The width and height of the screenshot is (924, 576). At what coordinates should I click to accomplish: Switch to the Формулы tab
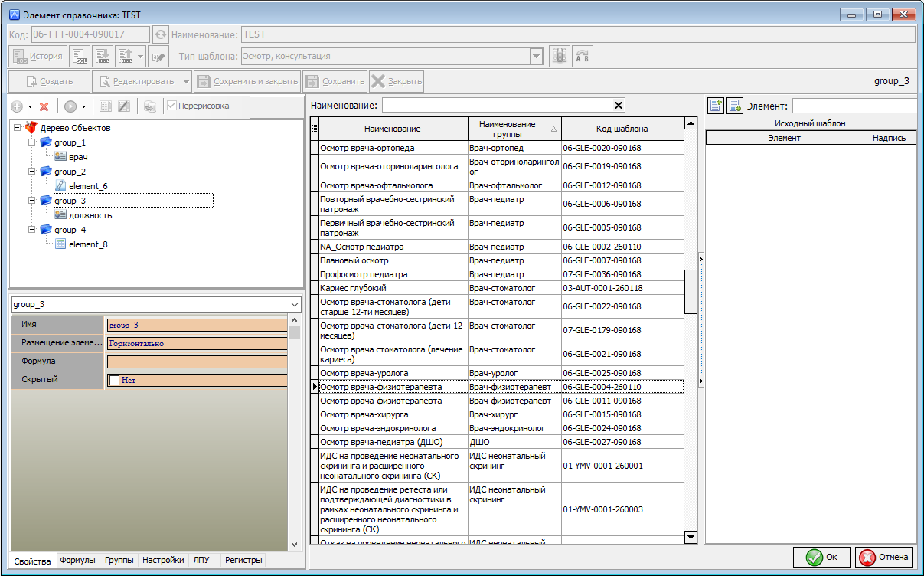pyautogui.click(x=77, y=561)
